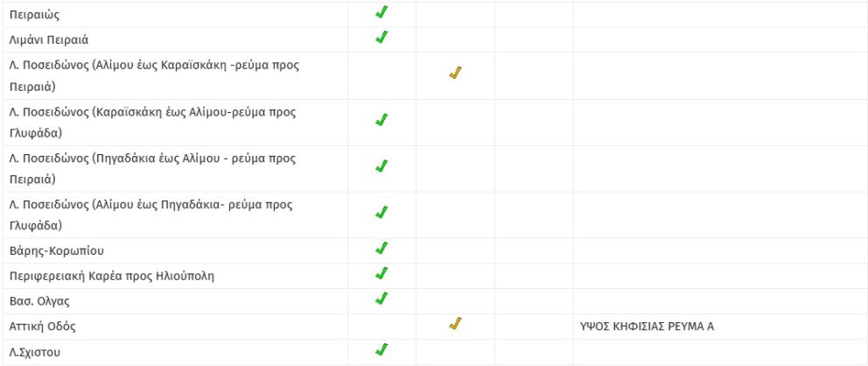Click the yellow checkmark for Αττική Οδός
The image size is (868, 366).
(x=454, y=325)
